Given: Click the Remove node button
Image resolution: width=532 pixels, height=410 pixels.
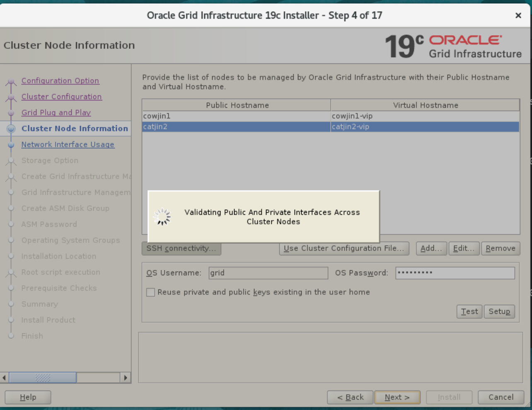Looking at the screenshot, I should pos(501,248).
